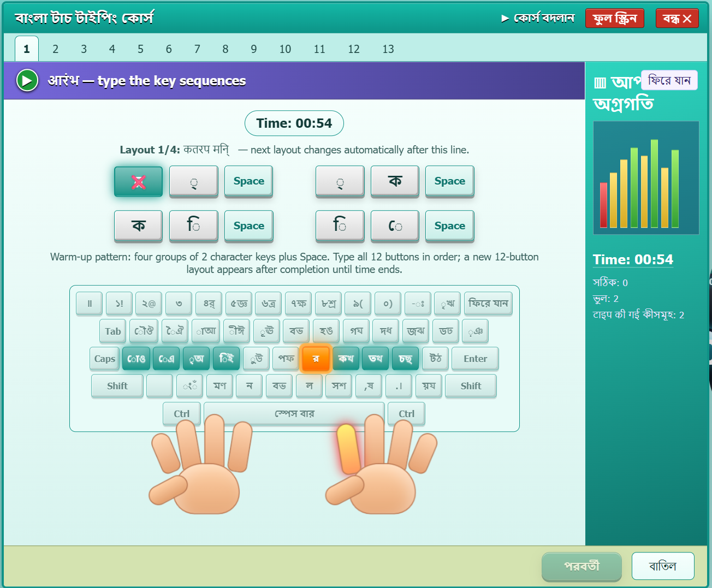Open lesson tab 2
The width and height of the screenshot is (712, 588).
(x=55, y=49)
